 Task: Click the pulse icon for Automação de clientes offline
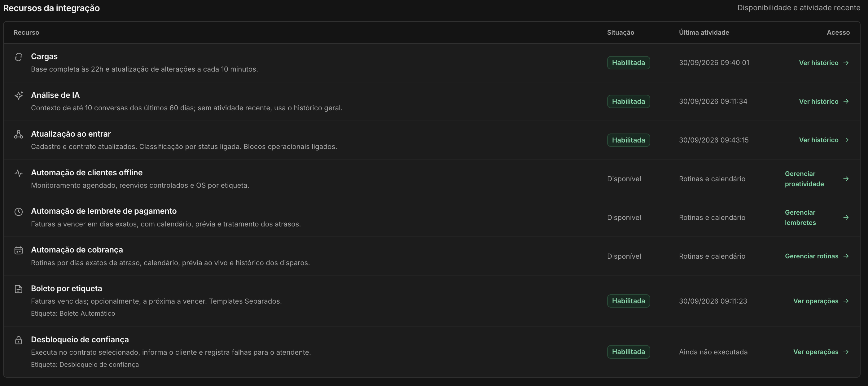(19, 173)
